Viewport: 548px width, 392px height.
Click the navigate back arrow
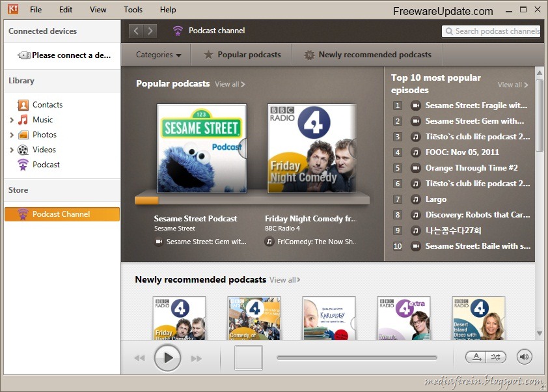[136, 31]
